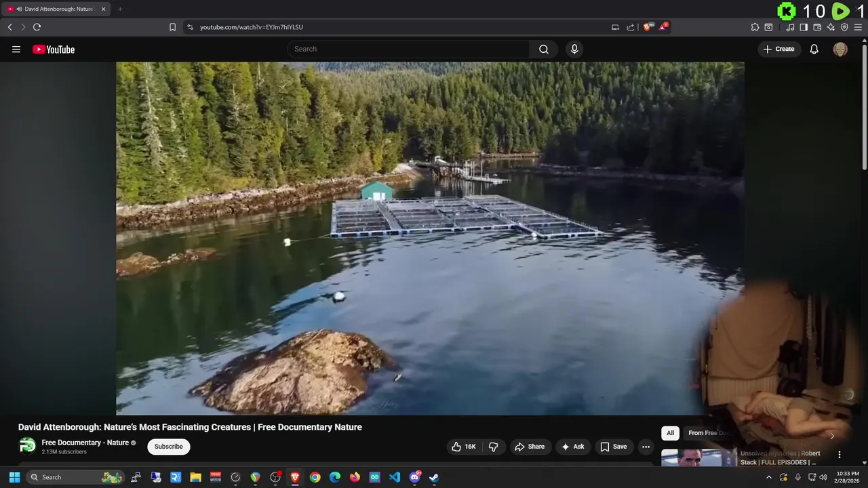Click the video player to pause
This screenshot has width=868, height=488.
(430, 238)
